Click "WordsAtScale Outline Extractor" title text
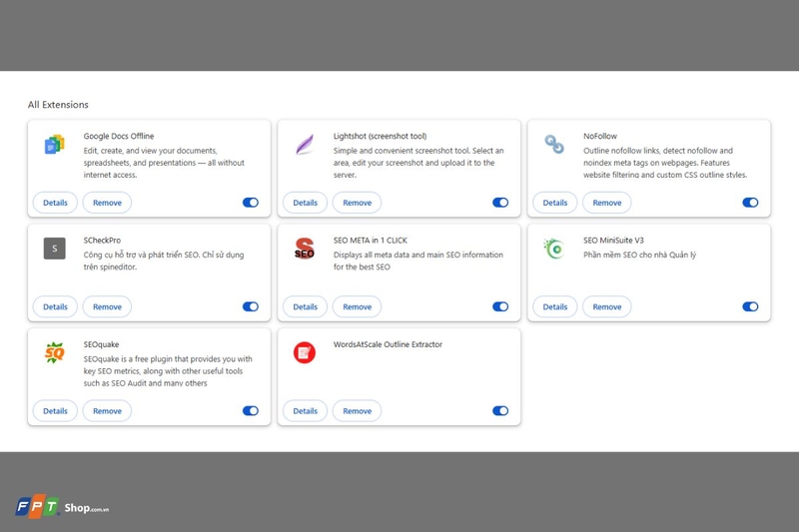This screenshot has width=799, height=532. [388, 344]
